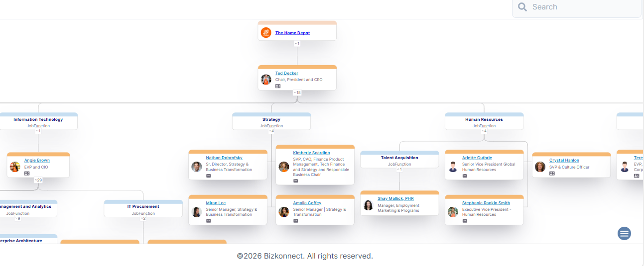Collapse Angie Brown's 29 reports
Screen dimensions: 644x266
click(x=38, y=180)
